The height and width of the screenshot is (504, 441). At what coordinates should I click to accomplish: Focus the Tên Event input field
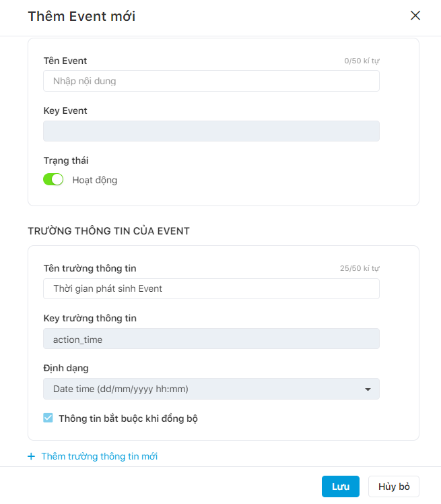click(211, 81)
